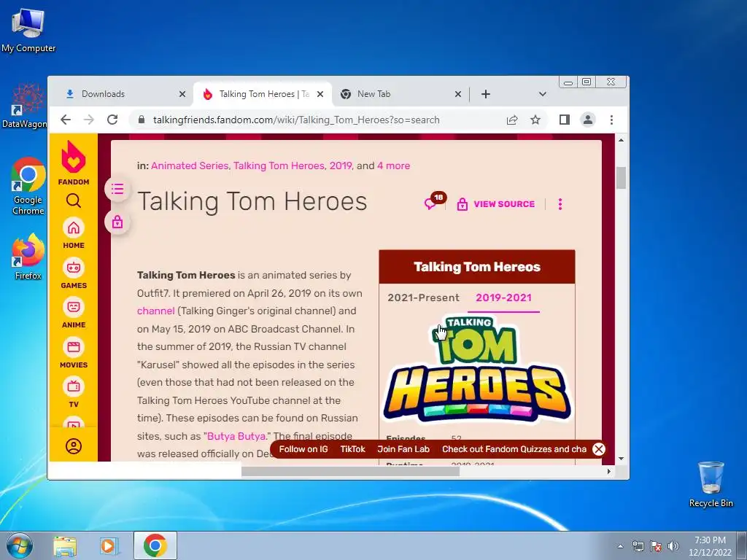Viewport: 747px width, 560px height.
Task: Open the ANIME sidebar icon
Action: click(74, 307)
